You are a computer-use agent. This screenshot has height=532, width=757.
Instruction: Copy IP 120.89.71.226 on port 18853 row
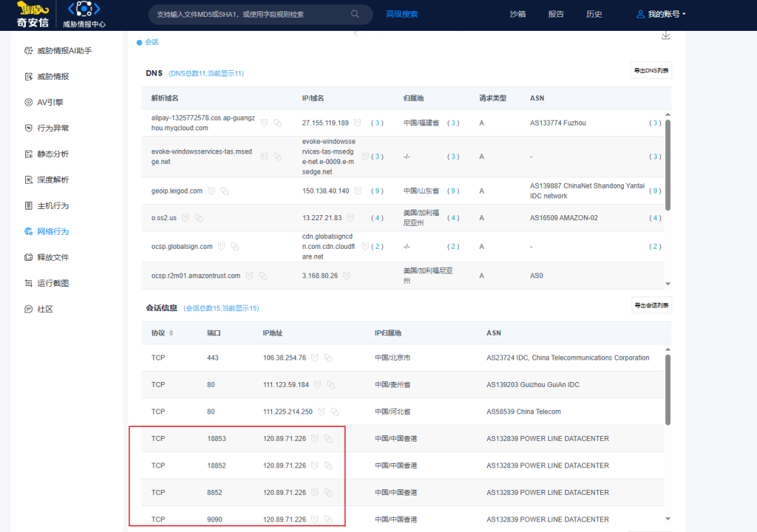pyautogui.click(x=328, y=439)
